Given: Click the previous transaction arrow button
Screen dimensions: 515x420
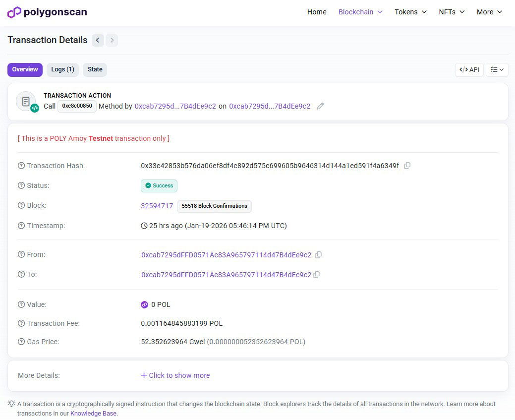Looking at the screenshot, I should point(98,40).
